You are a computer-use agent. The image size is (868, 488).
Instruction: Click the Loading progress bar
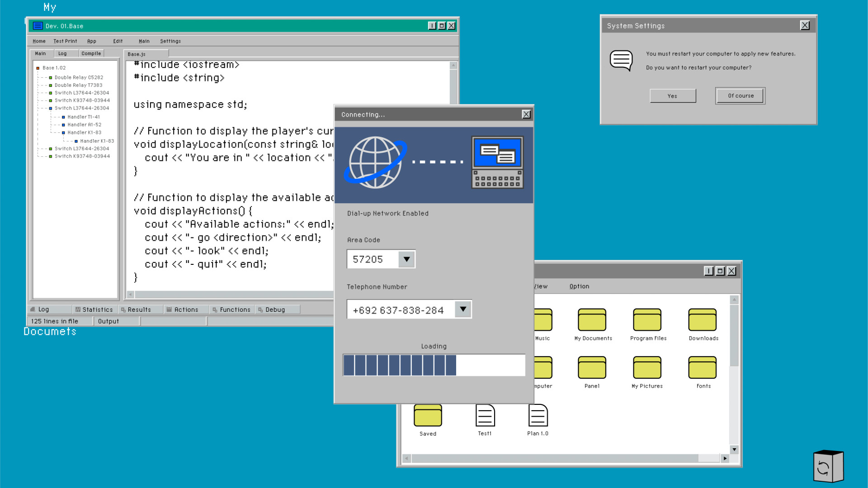pyautogui.click(x=434, y=365)
